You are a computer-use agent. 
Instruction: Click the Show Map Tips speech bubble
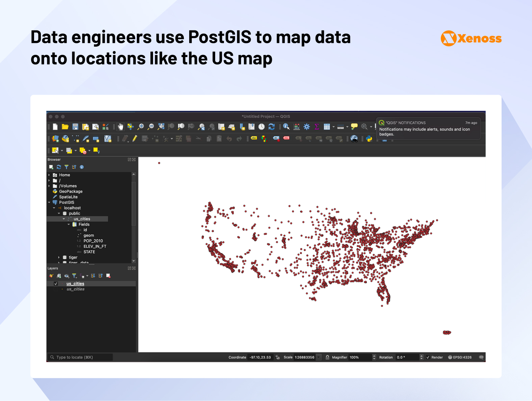pyautogui.click(x=354, y=127)
